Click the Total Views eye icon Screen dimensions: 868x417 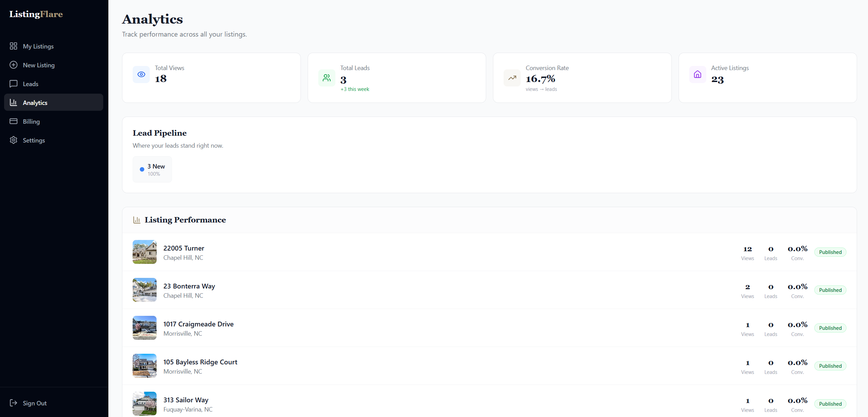tap(141, 74)
